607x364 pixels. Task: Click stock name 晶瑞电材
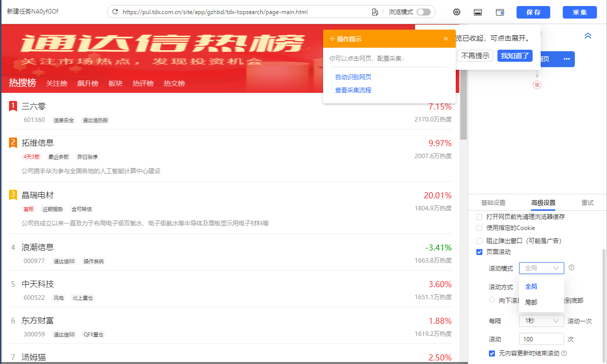pos(38,195)
